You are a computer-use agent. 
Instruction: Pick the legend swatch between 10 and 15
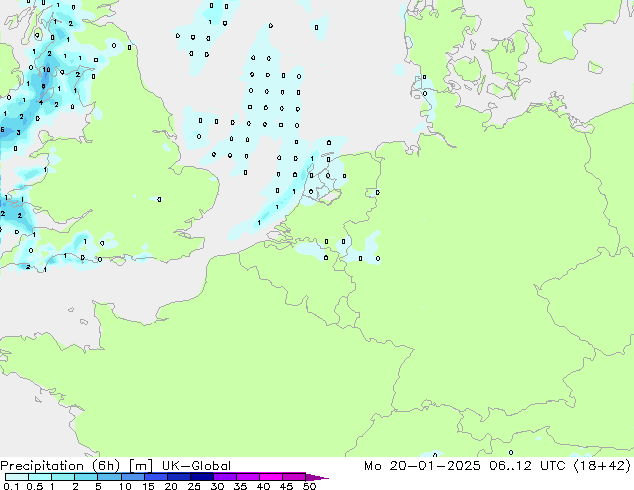(133, 477)
